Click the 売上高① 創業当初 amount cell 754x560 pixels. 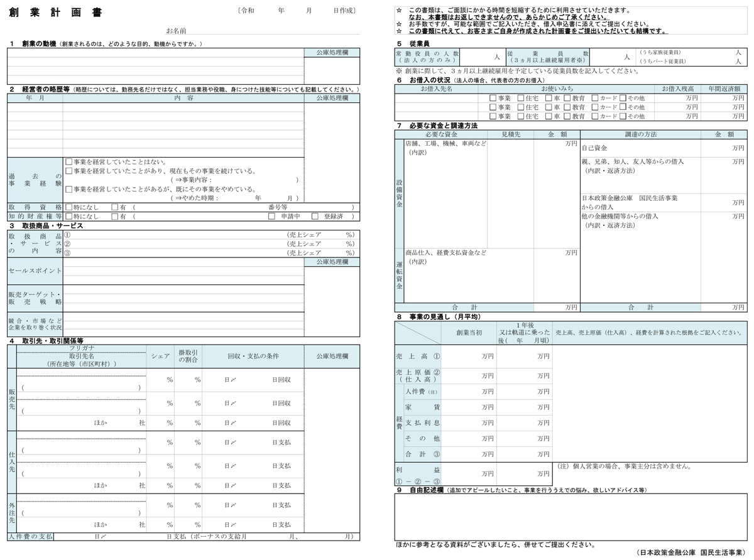click(469, 356)
